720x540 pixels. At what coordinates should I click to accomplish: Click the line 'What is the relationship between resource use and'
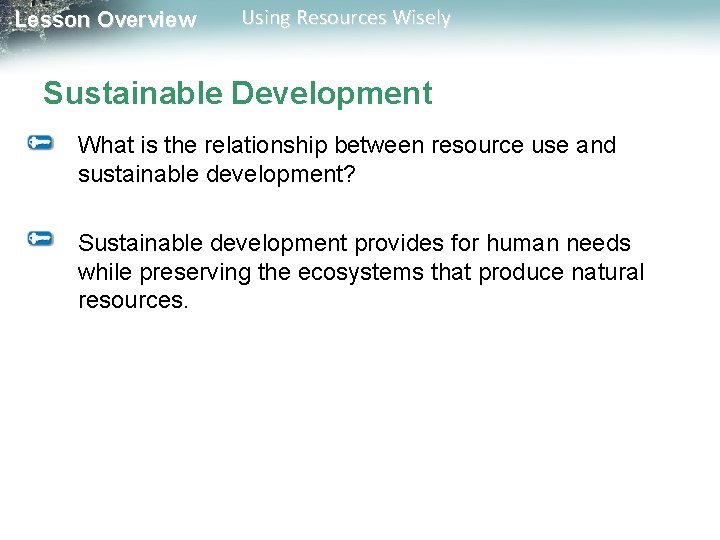coord(347,145)
